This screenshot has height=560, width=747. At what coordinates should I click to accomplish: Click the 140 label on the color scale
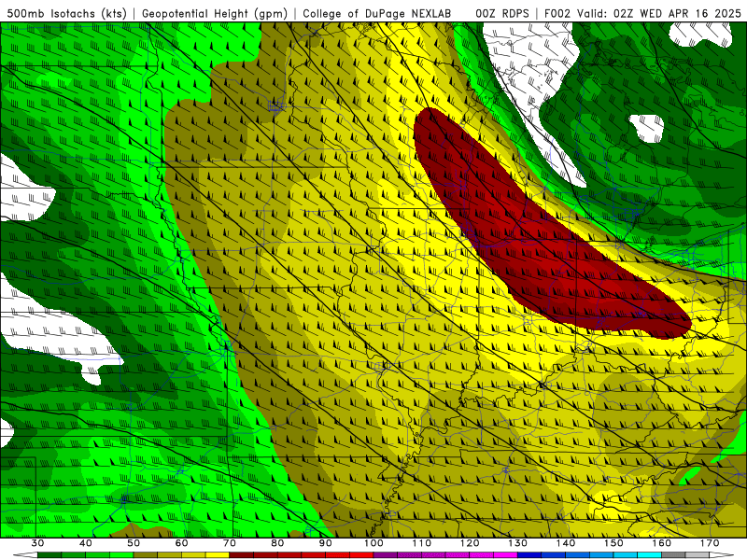[566, 543]
